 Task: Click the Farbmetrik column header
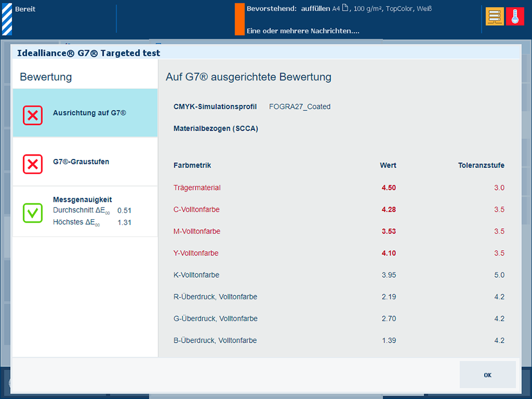192,165
